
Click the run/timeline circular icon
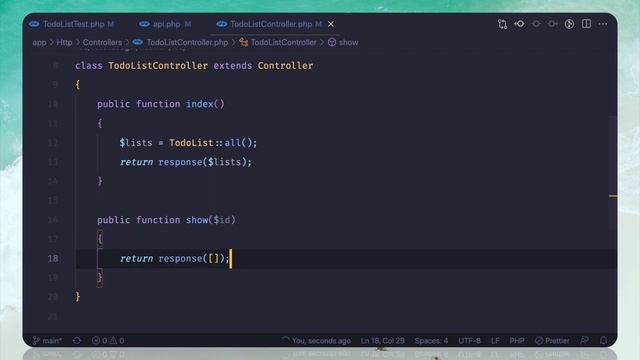click(569, 24)
